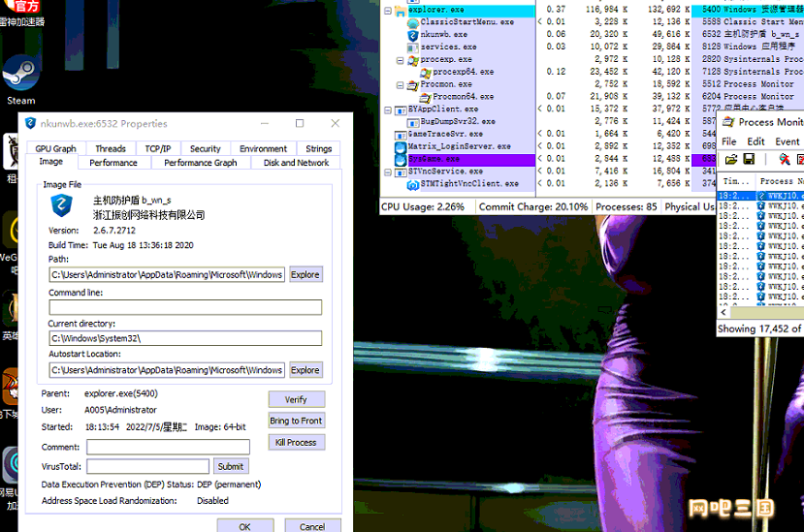Viewport: 804px width, 532px height.
Task: Click the Command line text field
Action: click(x=185, y=307)
